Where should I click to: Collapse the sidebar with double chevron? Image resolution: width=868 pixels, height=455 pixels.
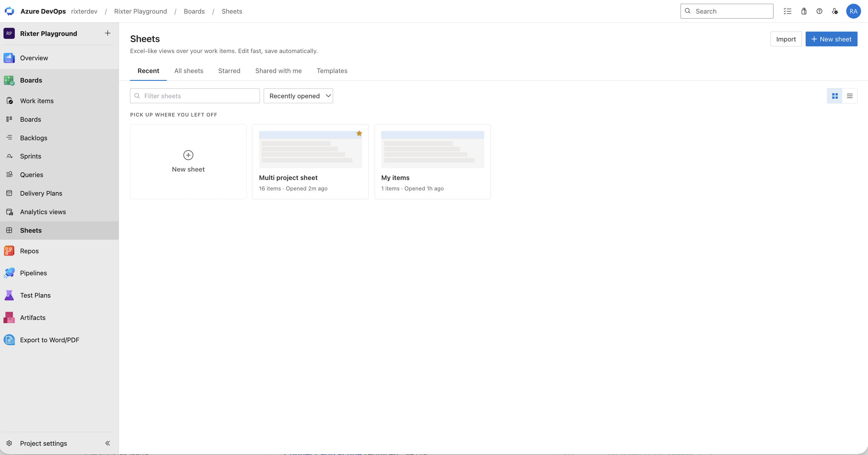(x=108, y=443)
